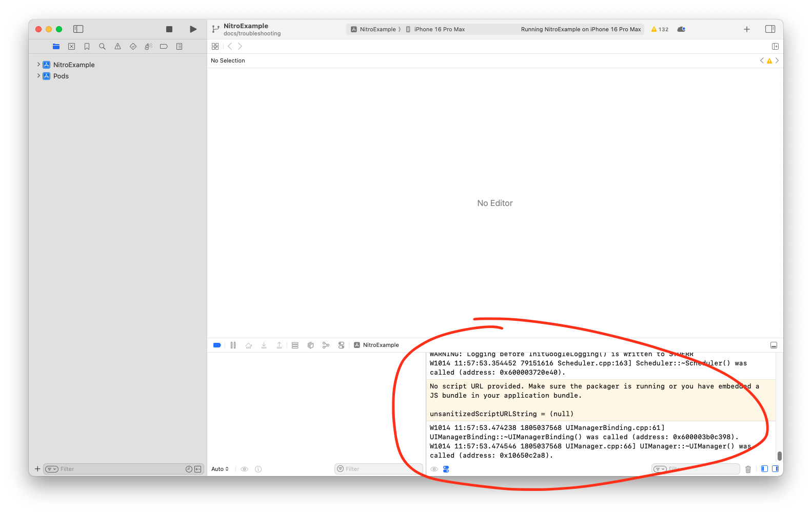Click the Debug Memory Graph icon

(x=326, y=345)
